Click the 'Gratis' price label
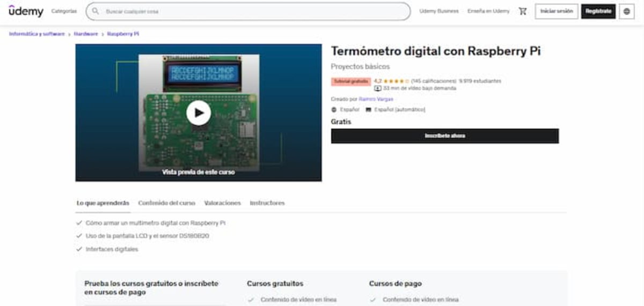The image size is (644, 306). click(341, 122)
